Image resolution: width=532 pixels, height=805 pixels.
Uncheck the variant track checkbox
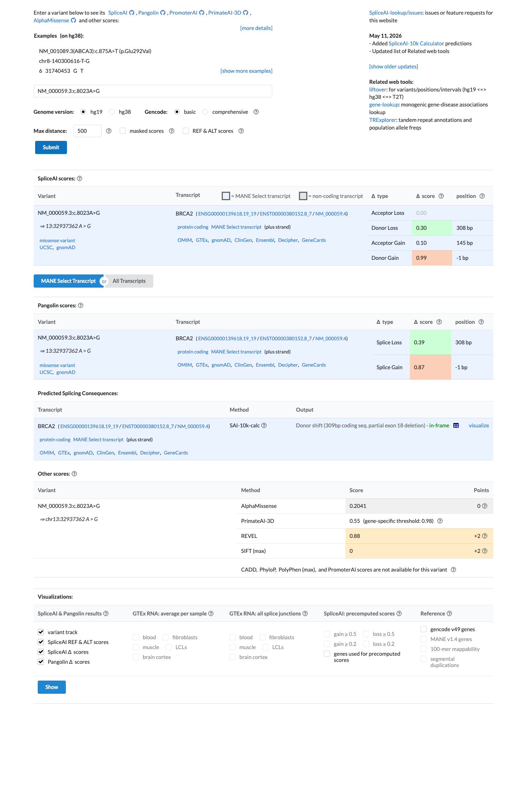[x=41, y=632]
